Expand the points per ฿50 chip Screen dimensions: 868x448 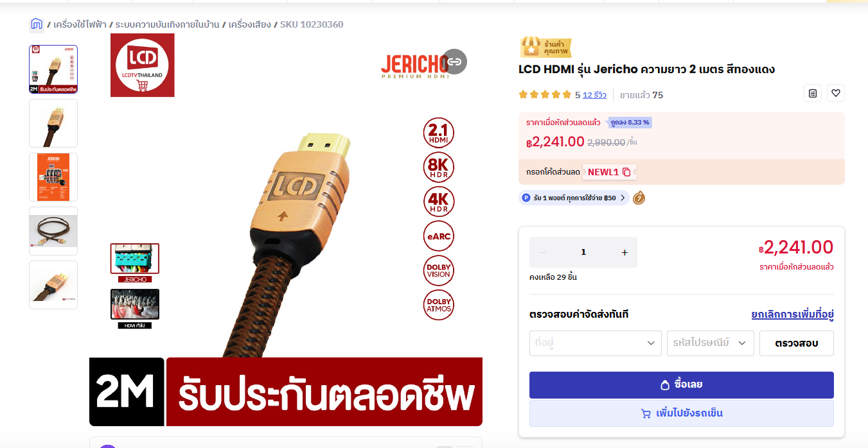point(574,198)
